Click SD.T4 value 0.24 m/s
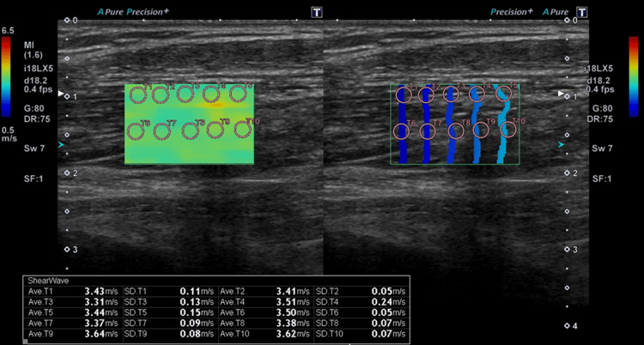Screen dimensions: 644x345 (x=388, y=302)
